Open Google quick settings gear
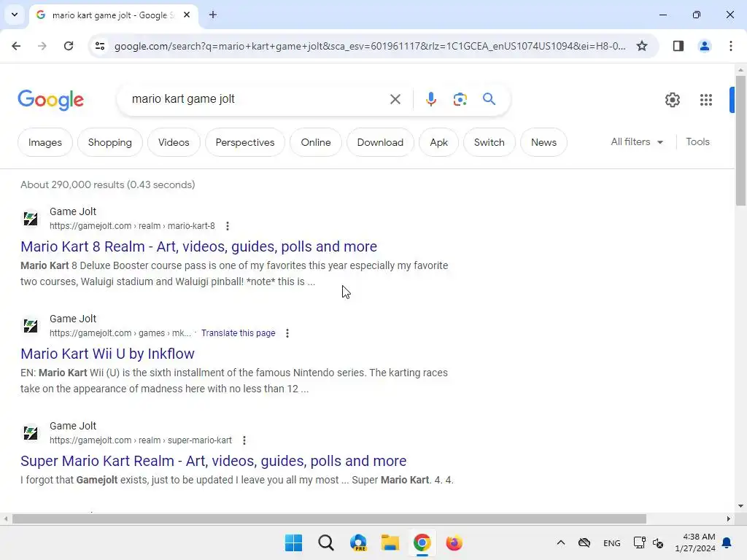 pyautogui.click(x=672, y=99)
